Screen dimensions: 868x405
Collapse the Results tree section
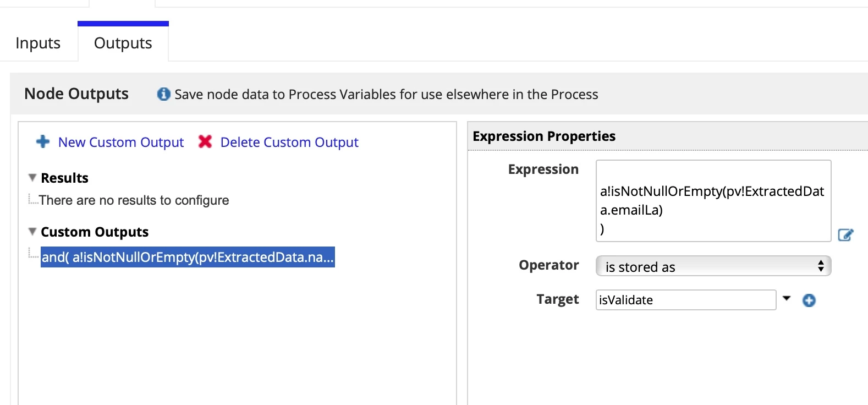(x=32, y=178)
